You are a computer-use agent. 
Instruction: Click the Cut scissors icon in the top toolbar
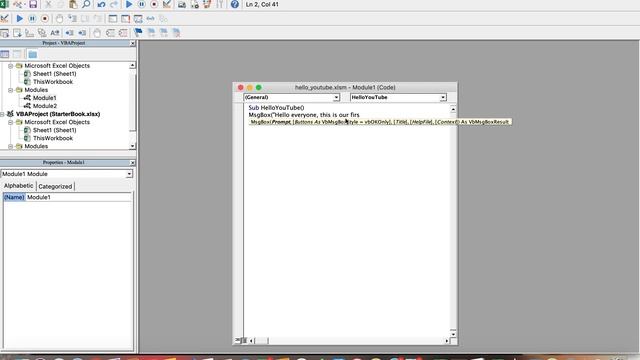[x=48, y=4]
